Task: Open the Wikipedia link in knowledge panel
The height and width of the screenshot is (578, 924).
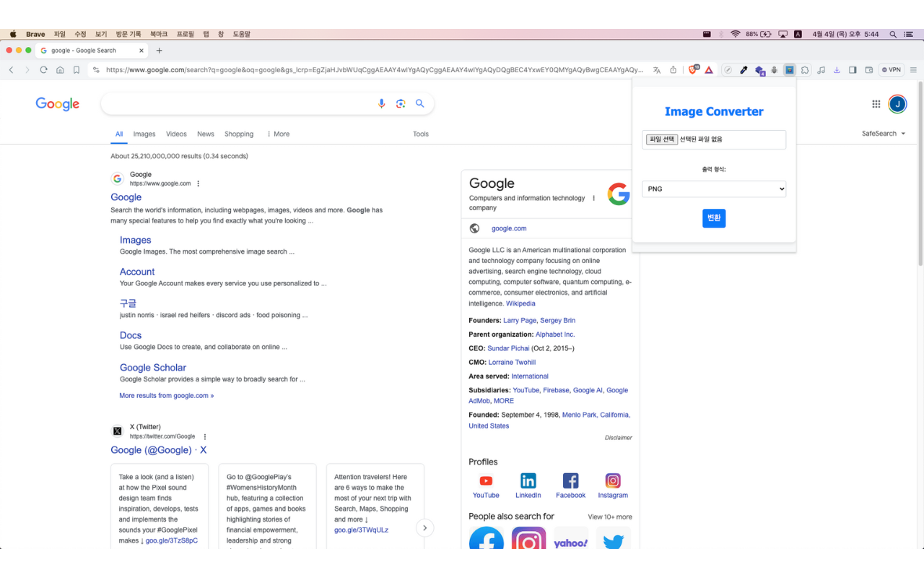Action: pos(520,303)
